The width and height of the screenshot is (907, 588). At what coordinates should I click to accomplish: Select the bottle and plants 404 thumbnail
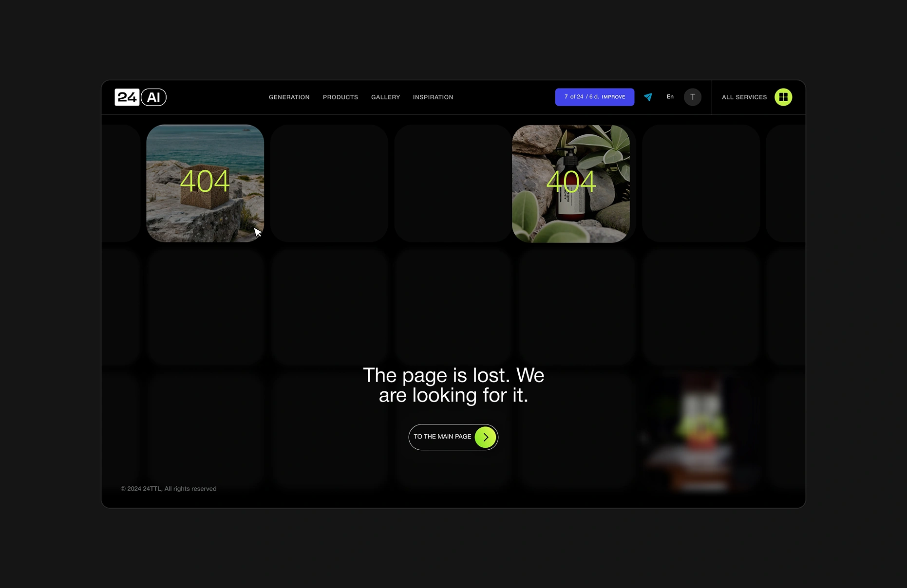[x=570, y=184]
